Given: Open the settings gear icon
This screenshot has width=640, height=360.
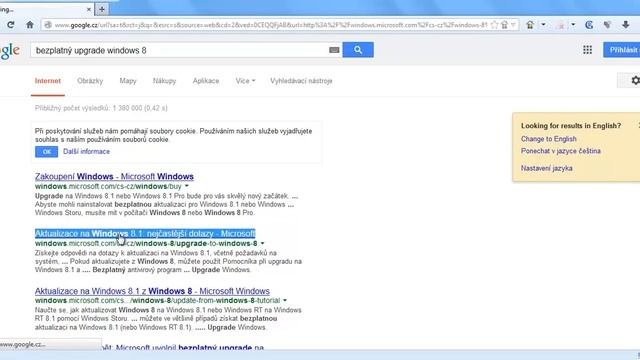Looking at the screenshot, I should (635, 80).
